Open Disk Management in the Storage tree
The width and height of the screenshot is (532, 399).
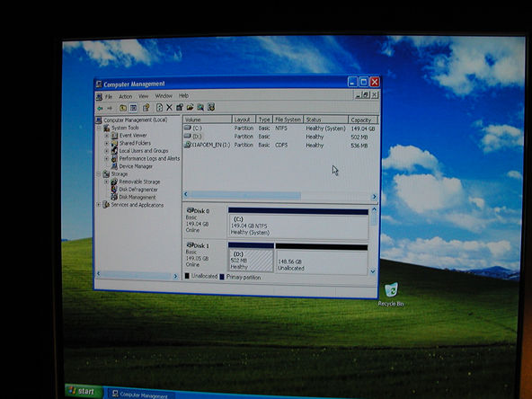point(137,197)
